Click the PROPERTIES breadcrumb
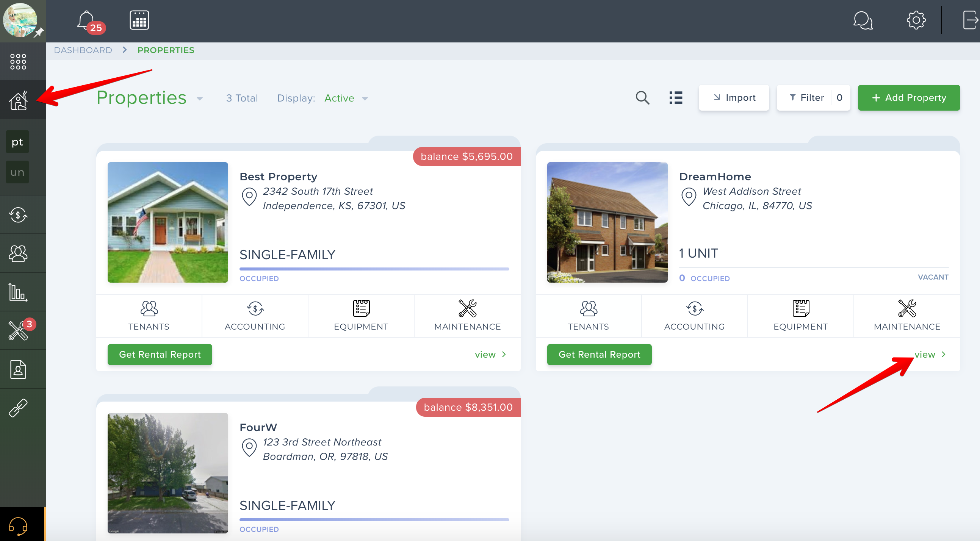Image resolution: width=980 pixels, height=541 pixels. (x=166, y=50)
